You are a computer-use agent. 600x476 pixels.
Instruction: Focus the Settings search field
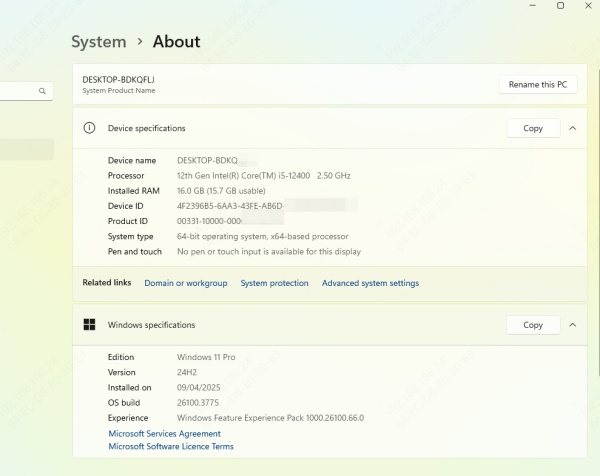click(18, 91)
